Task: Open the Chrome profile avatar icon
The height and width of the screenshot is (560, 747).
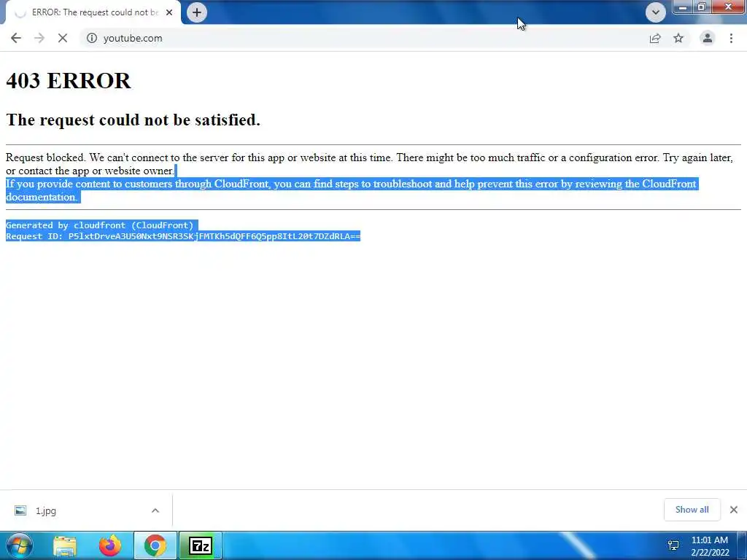Action: (x=708, y=38)
